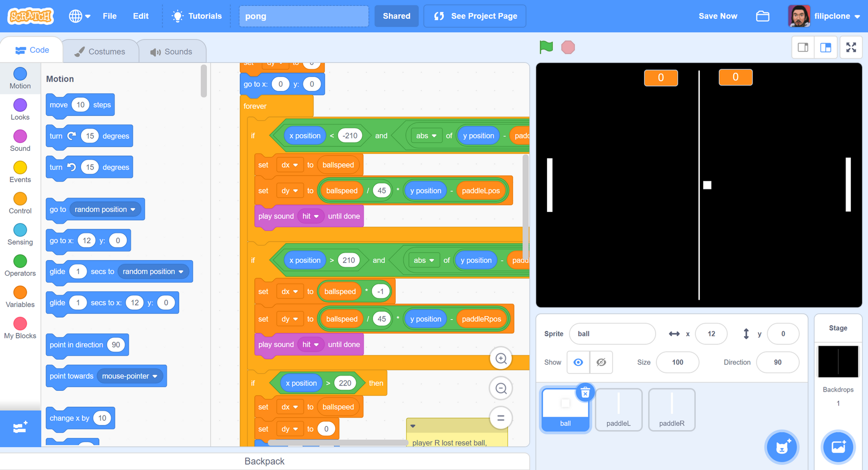Open 'point towards mouse-pointer' dropdown

pos(130,376)
